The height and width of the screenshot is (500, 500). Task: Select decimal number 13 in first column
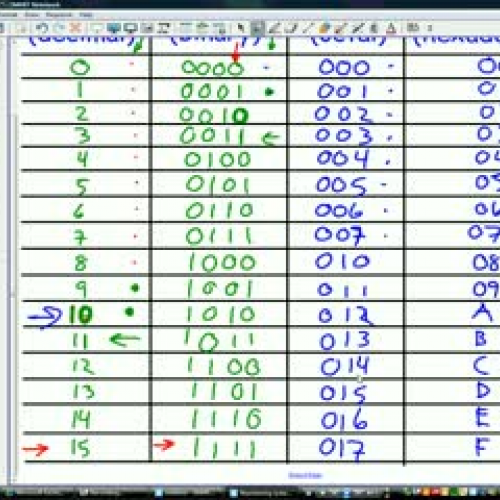tap(83, 391)
